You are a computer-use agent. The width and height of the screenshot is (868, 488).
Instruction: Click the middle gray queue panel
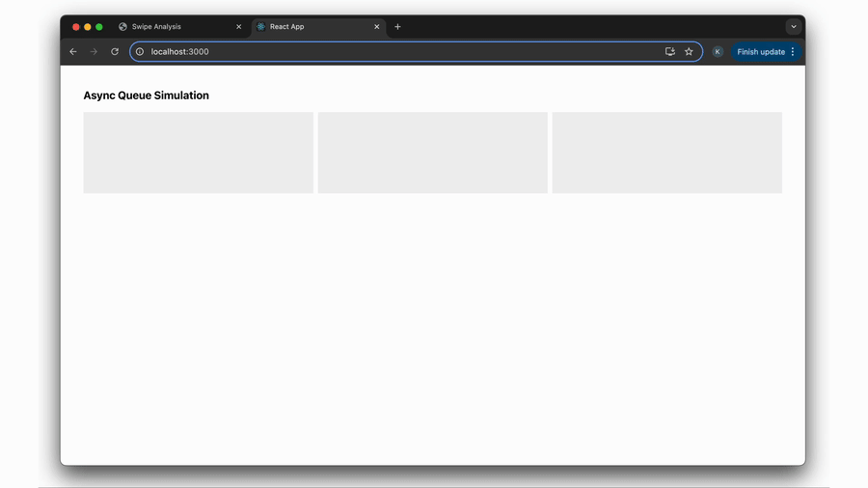(432, 152)
